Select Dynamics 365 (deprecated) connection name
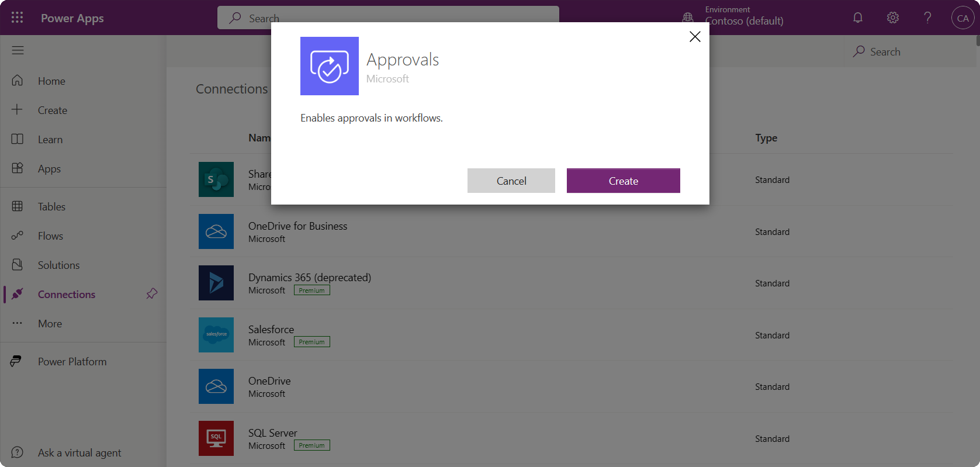The height and width of the screenshot is (467, 980). pos(310,277)
